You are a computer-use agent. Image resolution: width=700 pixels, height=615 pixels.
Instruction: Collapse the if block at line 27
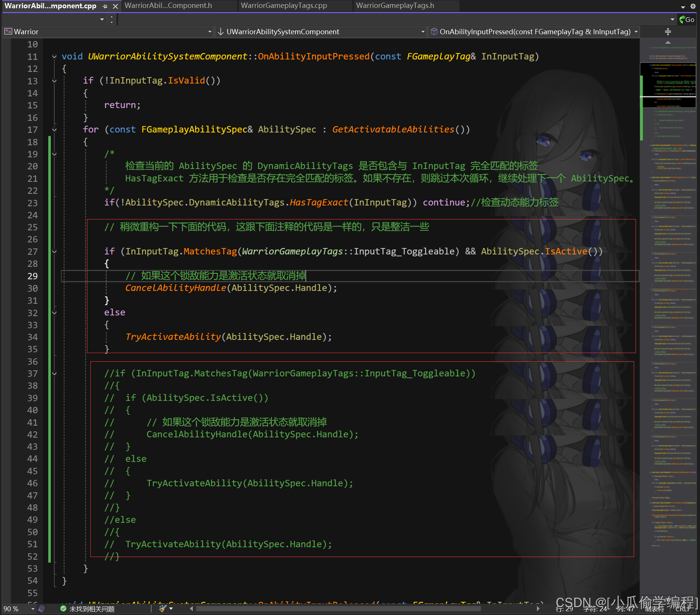point(54,252)
